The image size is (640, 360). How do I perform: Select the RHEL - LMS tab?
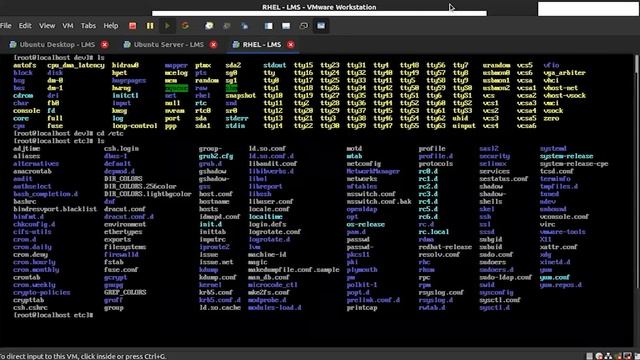coord(262,44)
